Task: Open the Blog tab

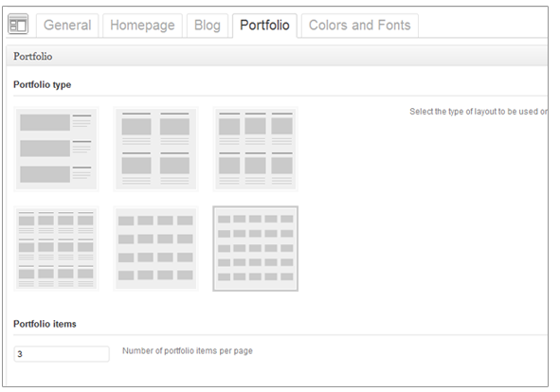Action: pyautogui.click(x=208, y=26)
